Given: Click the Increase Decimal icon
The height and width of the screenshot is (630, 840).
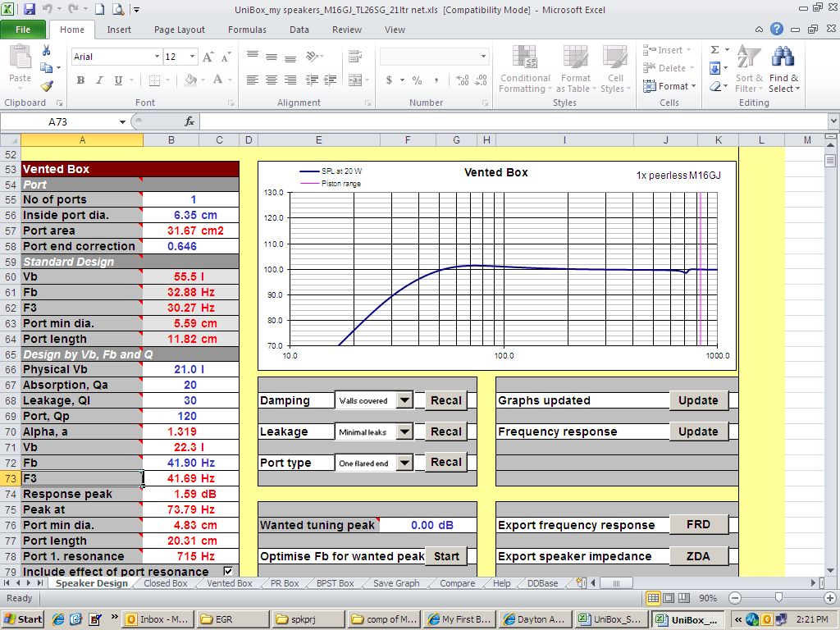Looking at the screenshot, I should (463, 80).
